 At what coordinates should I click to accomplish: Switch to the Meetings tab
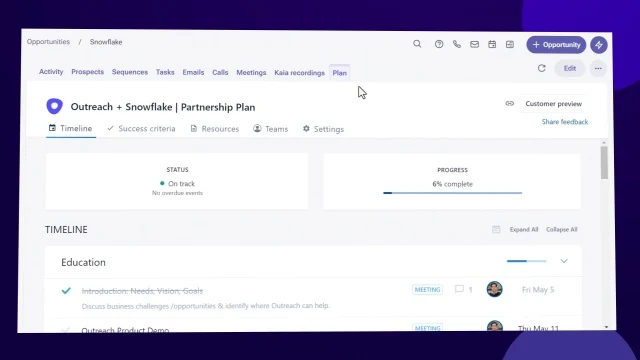pos(251,73)
